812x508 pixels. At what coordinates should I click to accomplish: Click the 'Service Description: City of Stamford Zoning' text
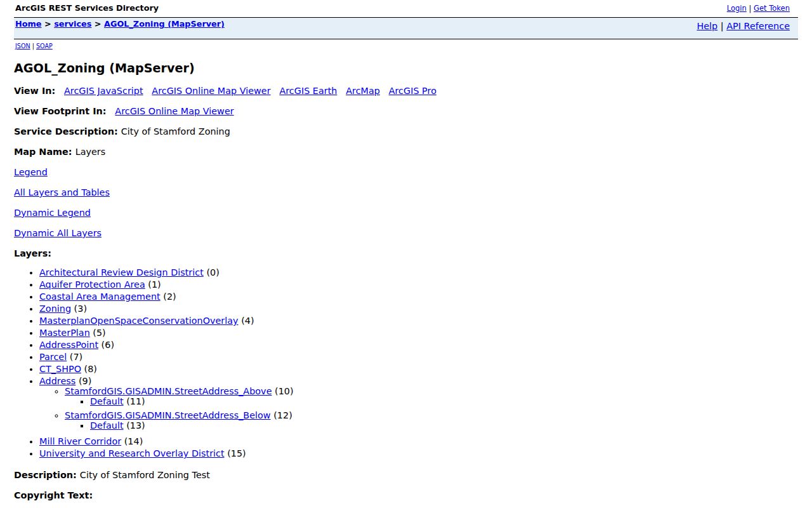122,131
